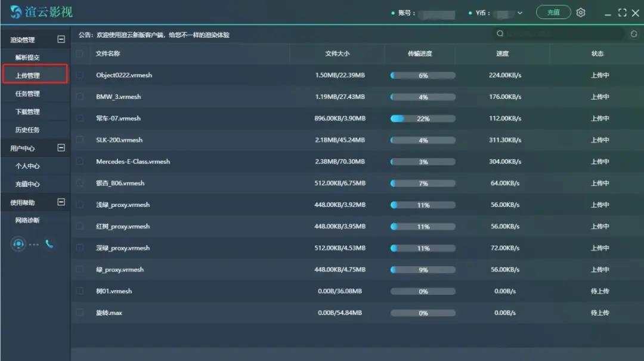Open 网络诊断 under 使用帮助
The height and width of the screenshot is (361, 644).
click(x=27, y=220)
